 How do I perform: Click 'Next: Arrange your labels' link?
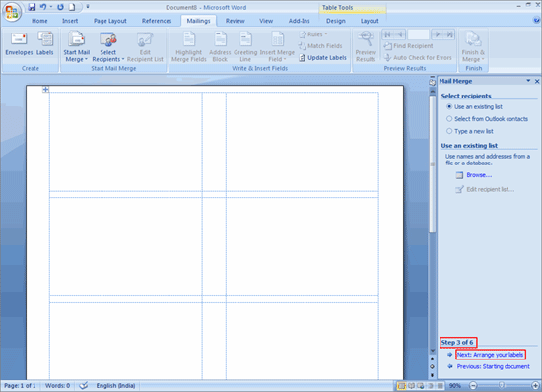pos(490,355)
